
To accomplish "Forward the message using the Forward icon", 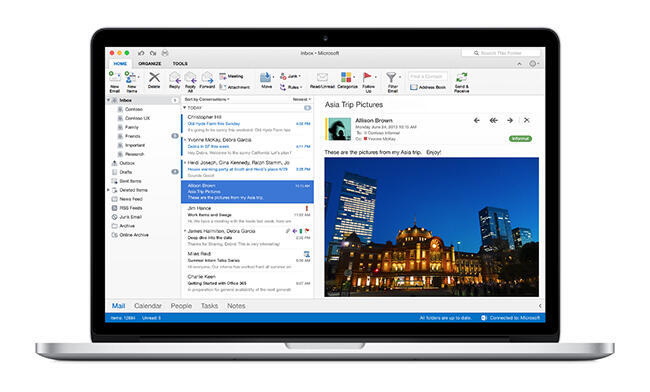I will pos(207,77).
